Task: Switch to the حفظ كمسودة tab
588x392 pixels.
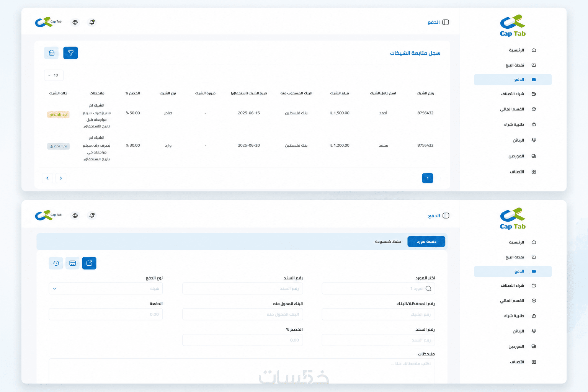Action: (388, 242)
